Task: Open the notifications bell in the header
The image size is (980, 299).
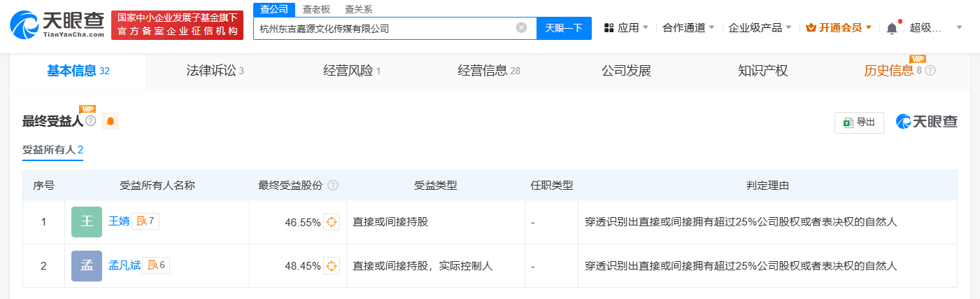Action: click(x=891, y=28)
